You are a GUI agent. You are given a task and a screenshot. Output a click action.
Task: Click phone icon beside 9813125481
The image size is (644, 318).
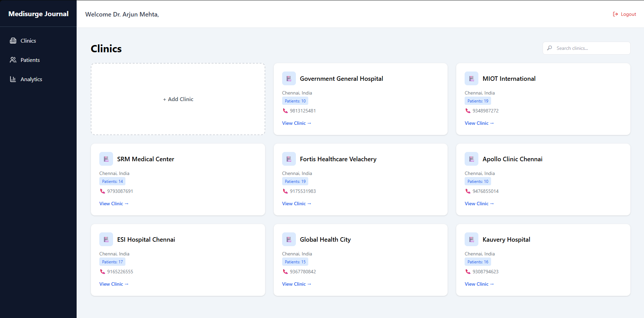[x=285, y=111]
